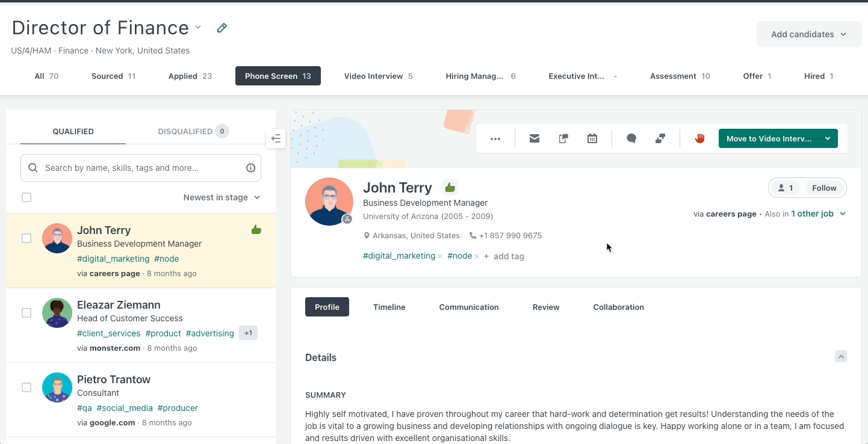Open search tips info icon
868x444 pixels.
tap(250, 168)
